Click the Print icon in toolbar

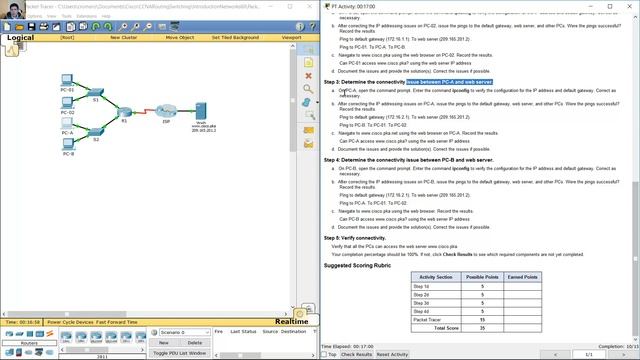coord(44,27)
